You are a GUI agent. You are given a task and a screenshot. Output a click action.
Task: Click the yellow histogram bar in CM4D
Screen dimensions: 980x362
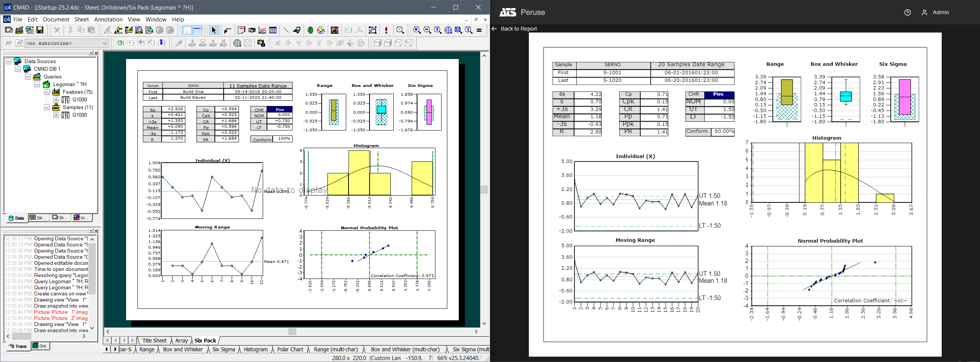point(359,172)
